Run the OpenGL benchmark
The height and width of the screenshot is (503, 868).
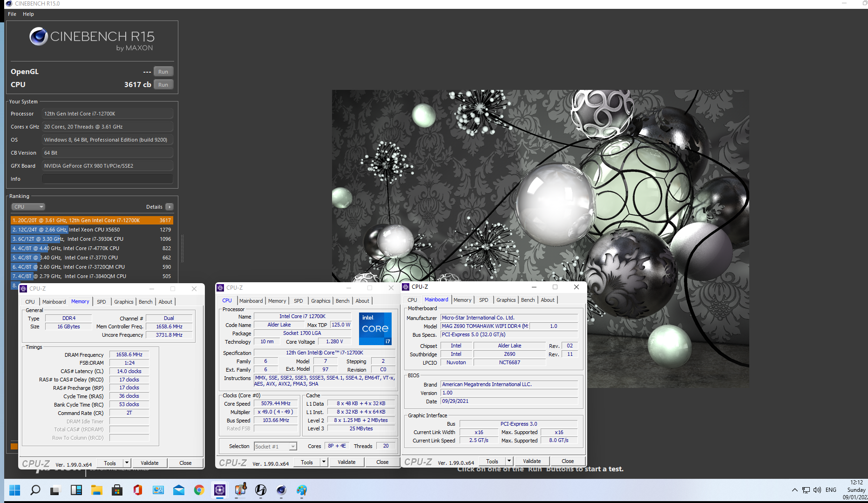pos(163,72)
